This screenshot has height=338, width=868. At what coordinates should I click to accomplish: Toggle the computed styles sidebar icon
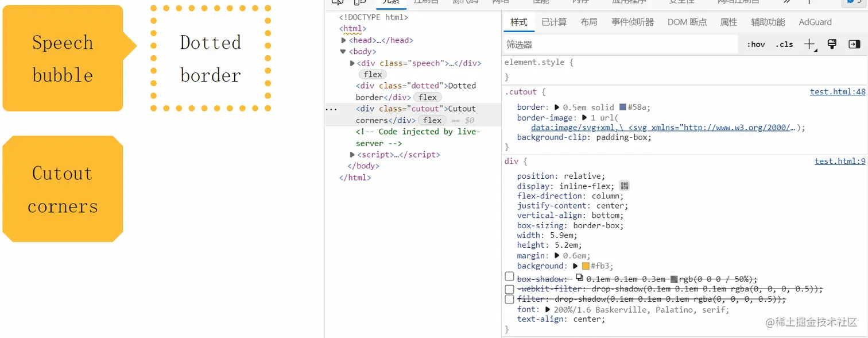(854, 44)
